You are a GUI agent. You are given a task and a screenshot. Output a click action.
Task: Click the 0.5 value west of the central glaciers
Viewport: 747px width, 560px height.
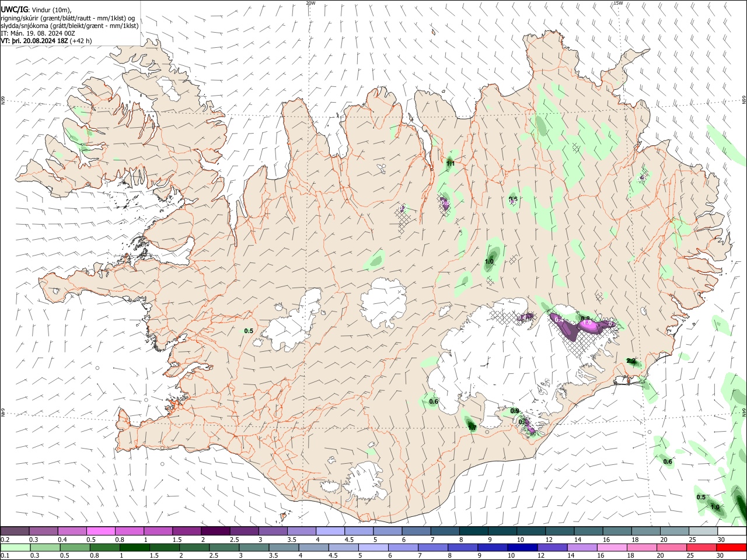(x=249, y=331)
